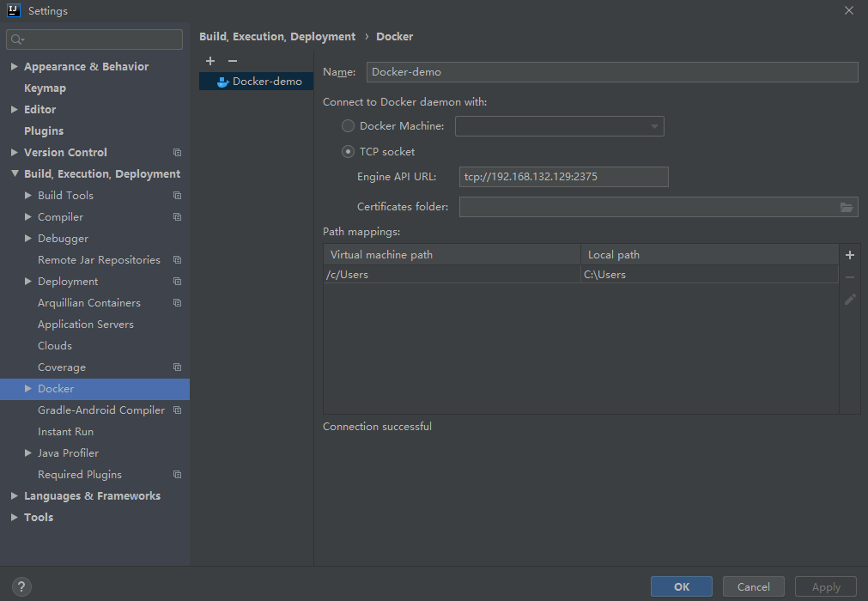Select the TCP socket radio button
Screen dimensions: 868x601
coord(348,152)
